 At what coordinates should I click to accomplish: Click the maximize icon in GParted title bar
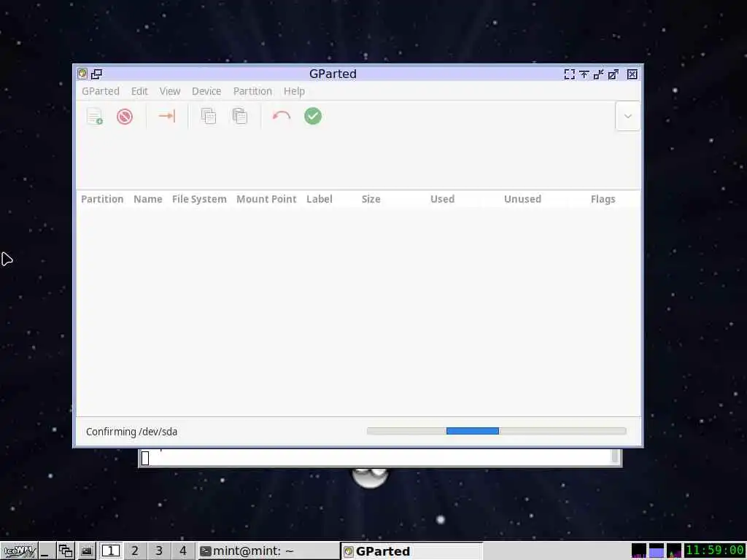point(613,74)
